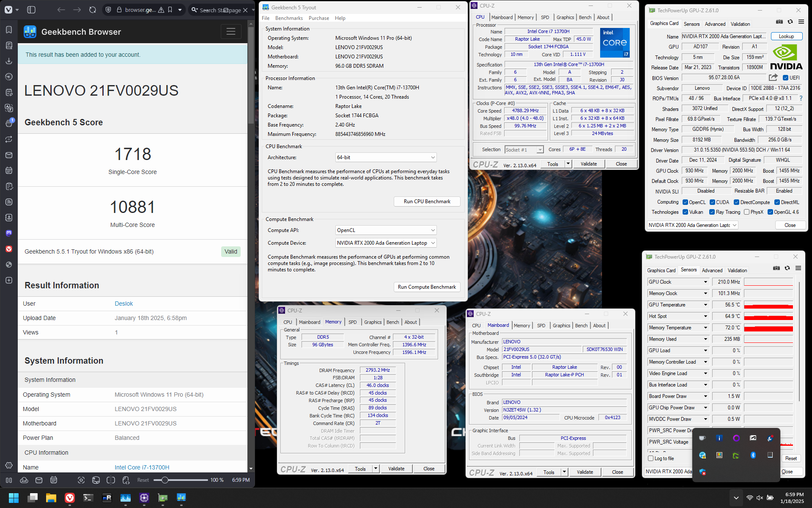Toggle the Vulkan checkbox in GPU-Z
812x508 pixels.
685,212
